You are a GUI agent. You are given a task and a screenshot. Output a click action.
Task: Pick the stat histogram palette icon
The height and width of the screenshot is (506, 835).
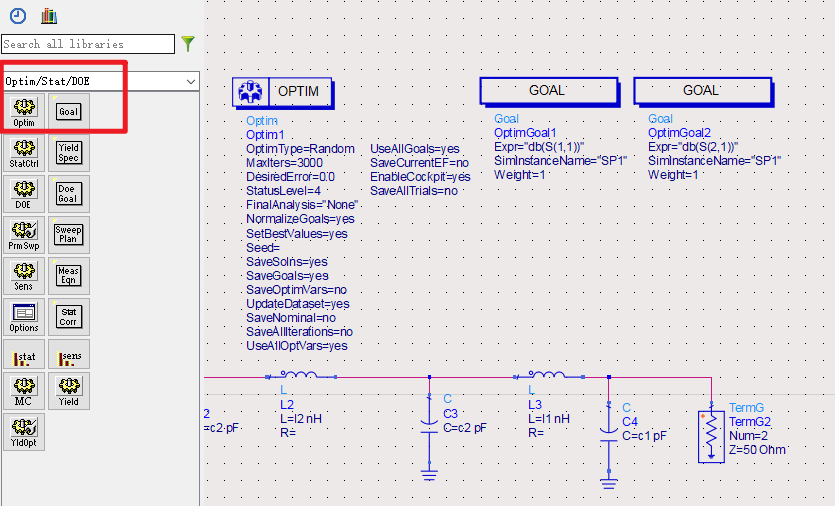(24, 354)
